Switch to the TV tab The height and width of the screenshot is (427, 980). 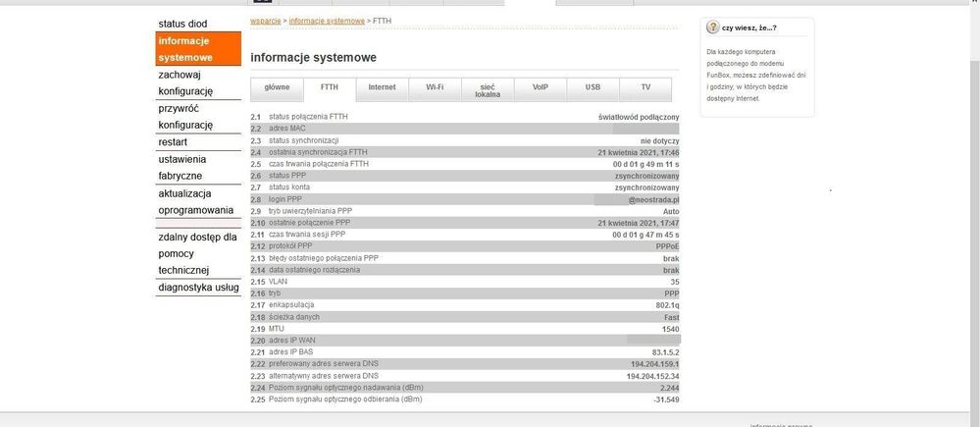click(645, 87)
